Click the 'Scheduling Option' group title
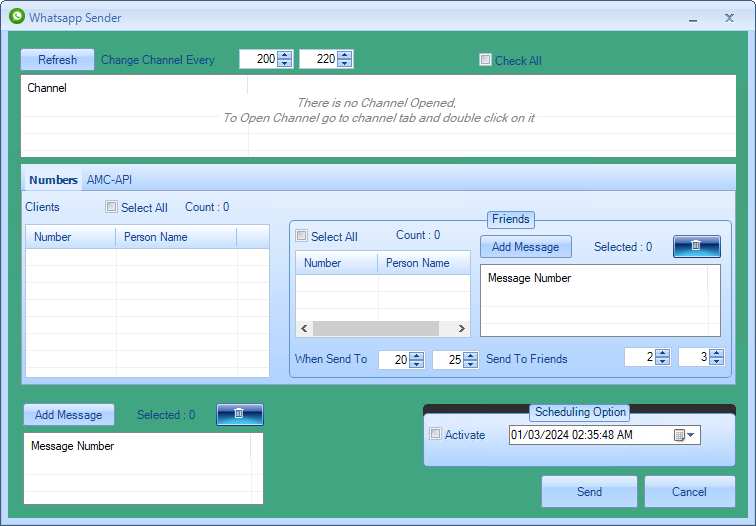Image resolution: width=756 pixels, height=526 pixels. pyautogui.click(x=580, y=412)
